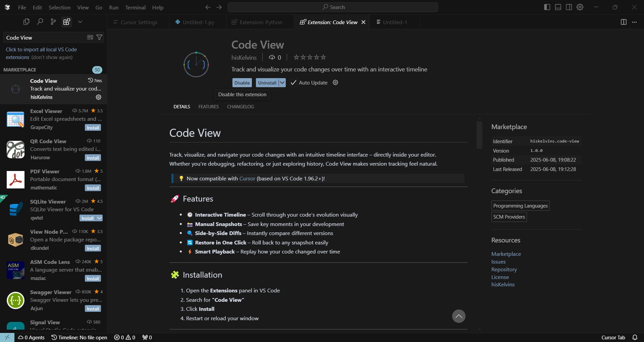The width and height of the screenshot is (644, 342).
Task: Open the FEATURES tab
Action: (x=208, y=107)
